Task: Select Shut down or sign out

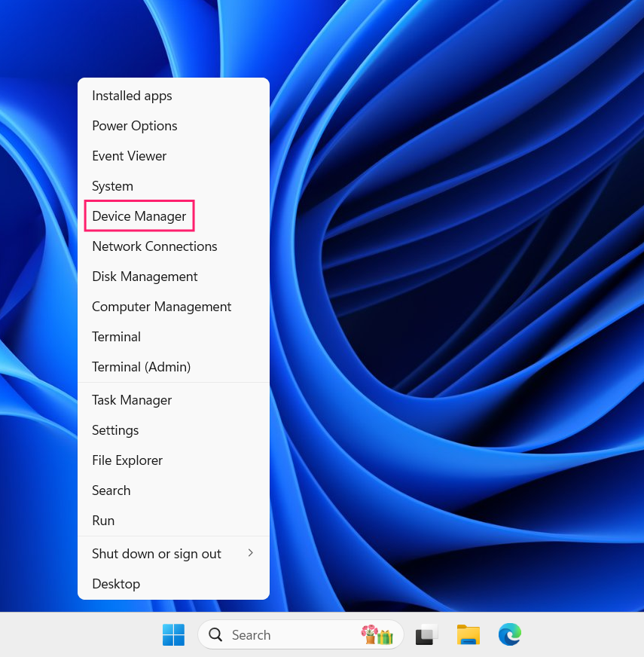Action: [x=173, y=554]
